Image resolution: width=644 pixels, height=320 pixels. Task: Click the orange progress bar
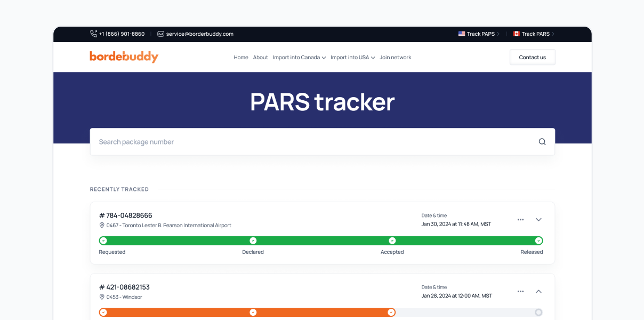click(x=247, y=313)
